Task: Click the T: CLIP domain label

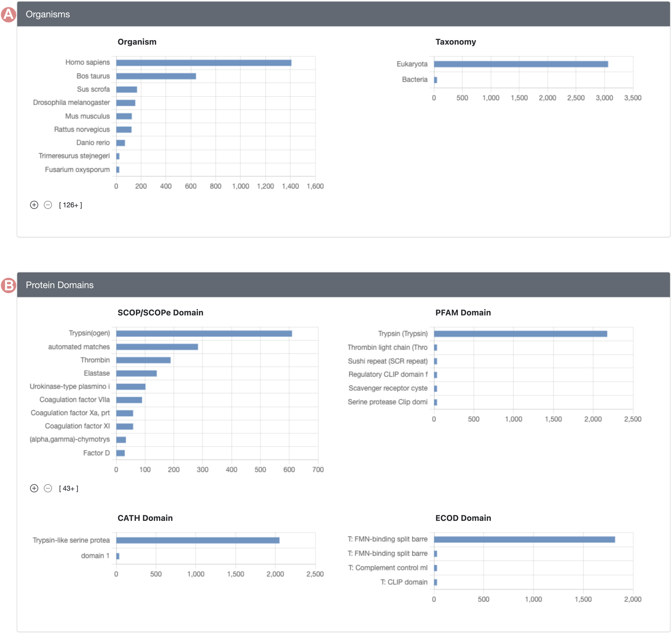Action: [404, 582]
